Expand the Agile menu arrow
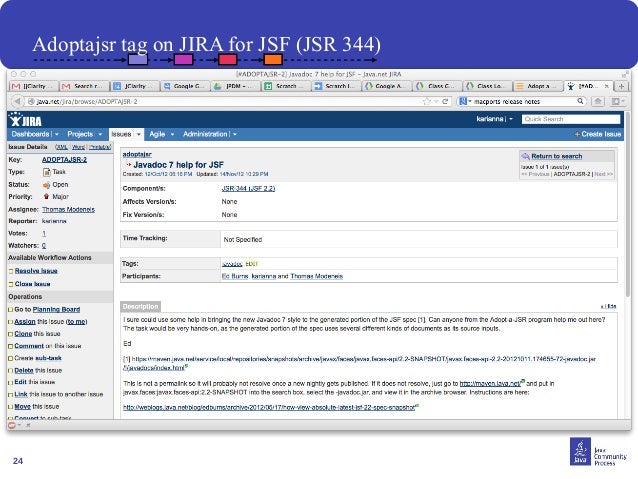Screen dimensions: 638x479 (x=172, y=134)
